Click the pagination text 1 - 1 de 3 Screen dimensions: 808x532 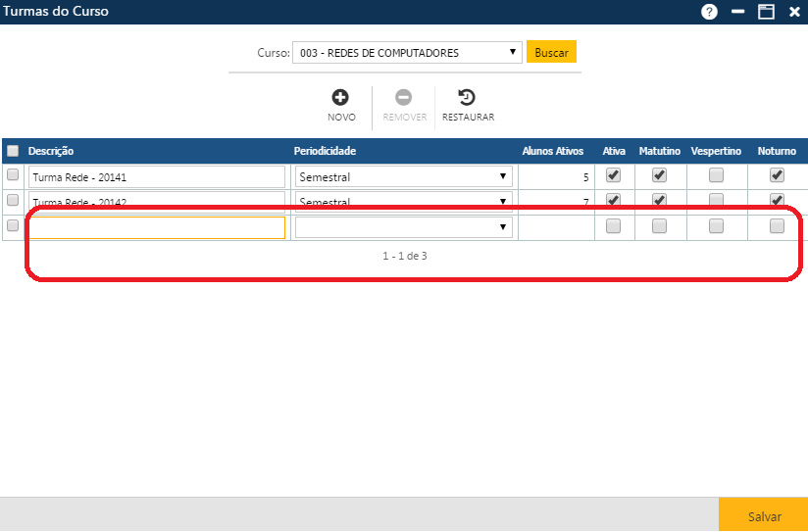coord(405,256)
